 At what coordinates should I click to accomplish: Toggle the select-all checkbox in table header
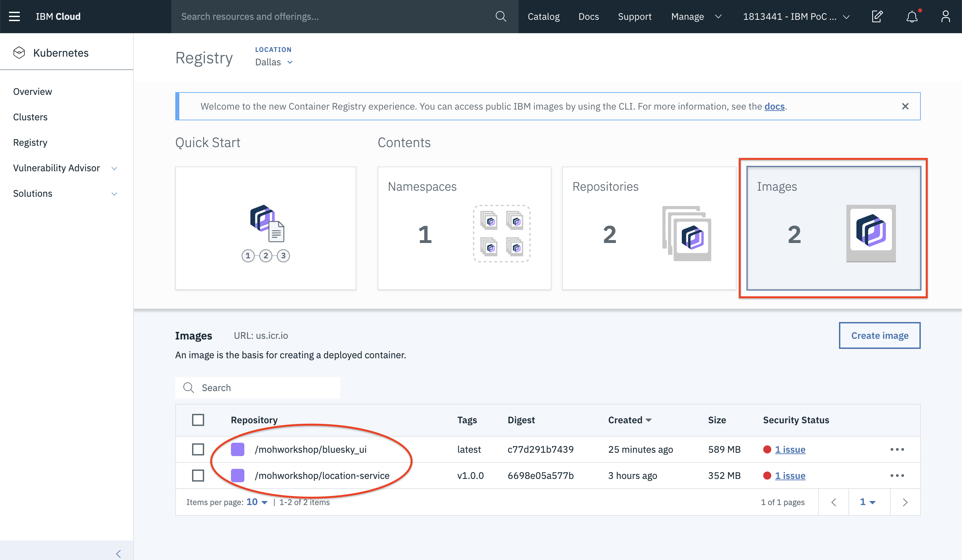198,420
